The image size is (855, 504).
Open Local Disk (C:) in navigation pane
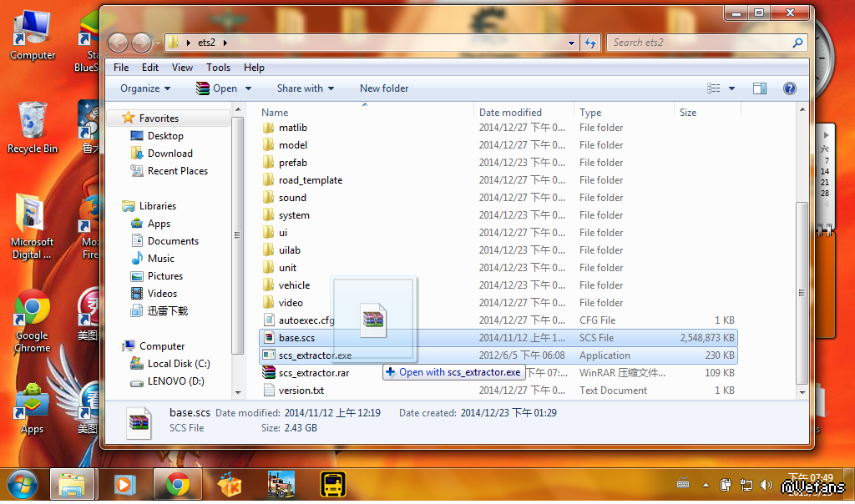click(x=179, y=364)
